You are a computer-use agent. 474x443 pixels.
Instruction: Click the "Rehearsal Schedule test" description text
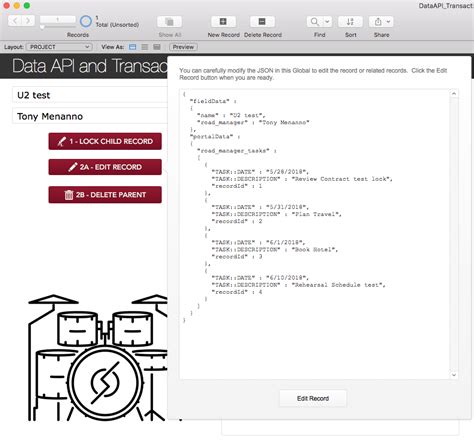coord(338,285)
